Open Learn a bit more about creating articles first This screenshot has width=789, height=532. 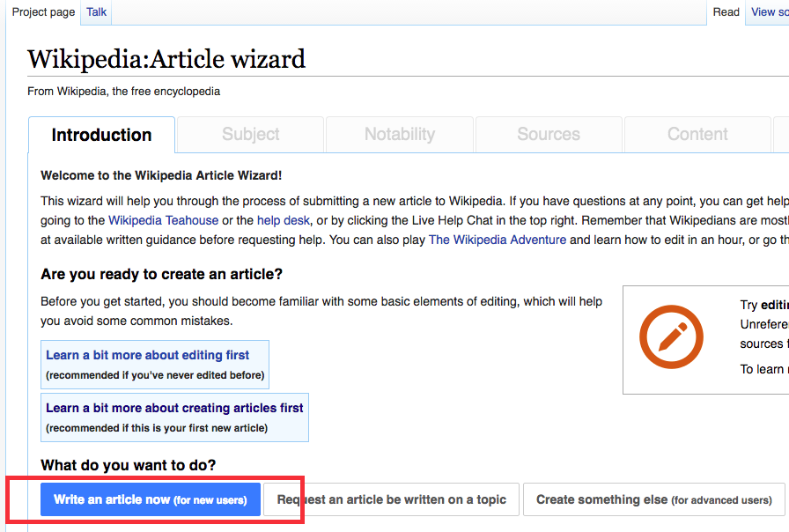pos(174,408)
